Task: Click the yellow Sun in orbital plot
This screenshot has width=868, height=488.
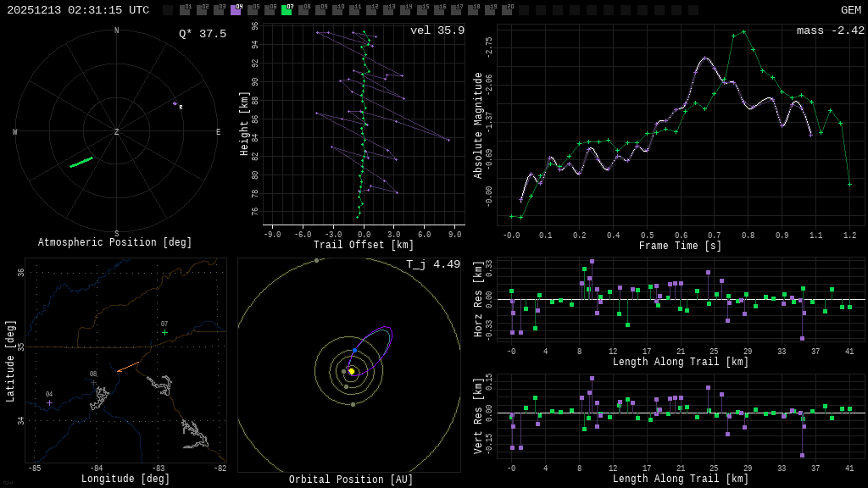Action: (351, 371)
